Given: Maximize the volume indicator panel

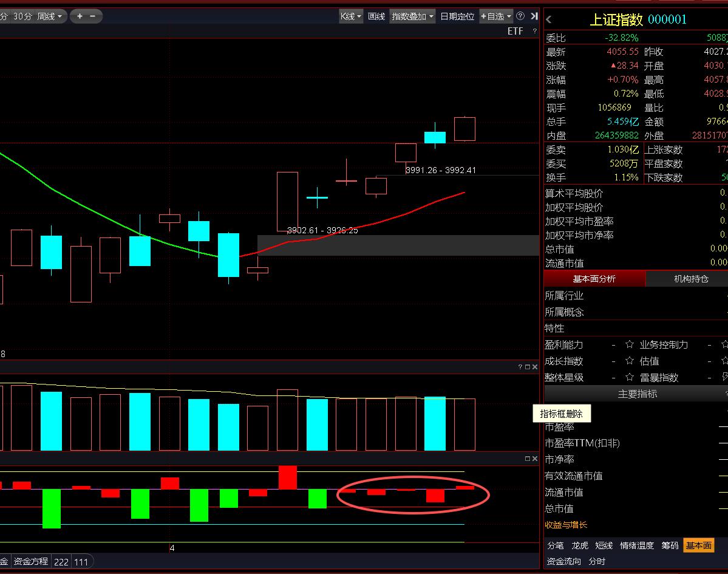Looking at the screenshot, I should (x=528, y=367).
